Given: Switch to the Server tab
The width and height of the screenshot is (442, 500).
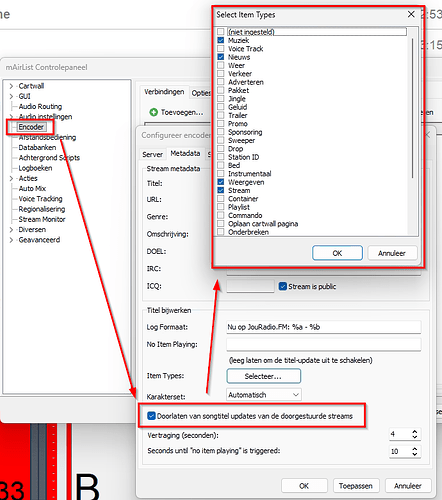Looking at the screenshot, I should pyautogui.click(x=152, y=154).
